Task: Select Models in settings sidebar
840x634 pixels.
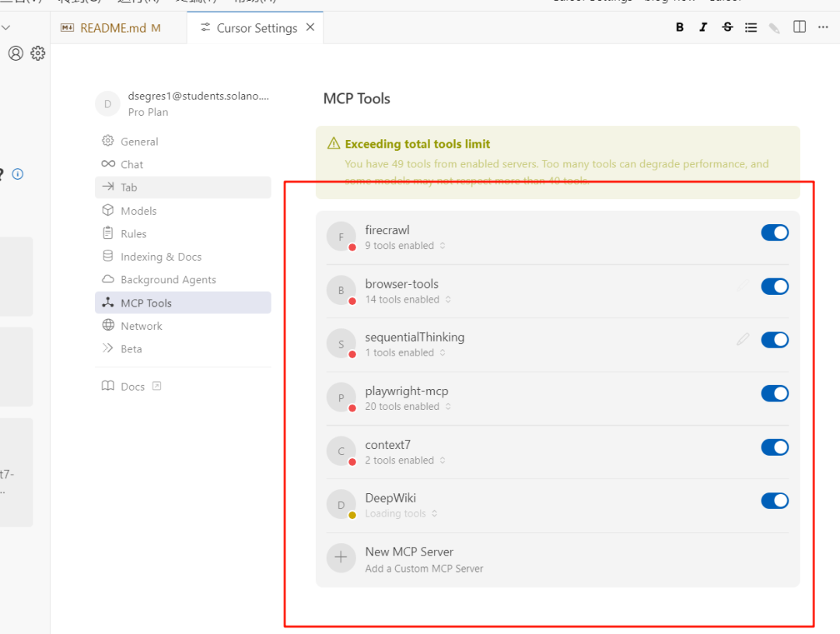Action: tap(138, 211)
